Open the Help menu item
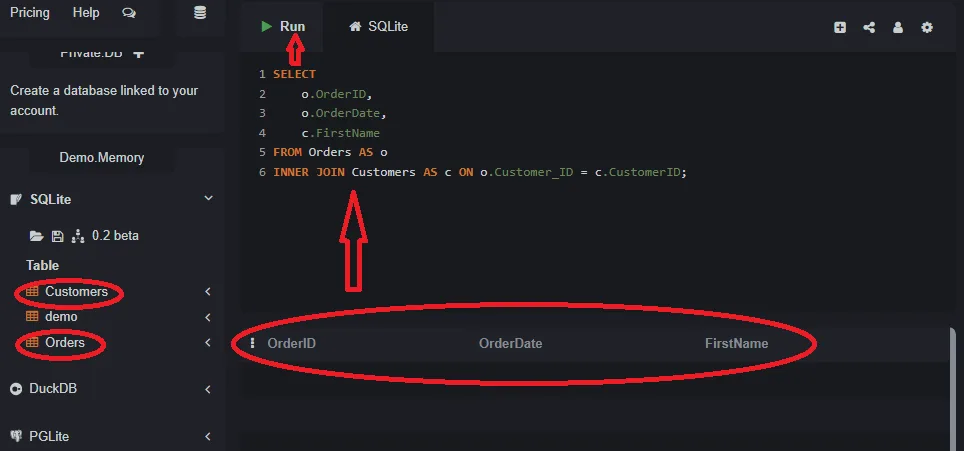The width and height of the screenshot is (964, 451). pyautogui.click(x=87, y=13)
